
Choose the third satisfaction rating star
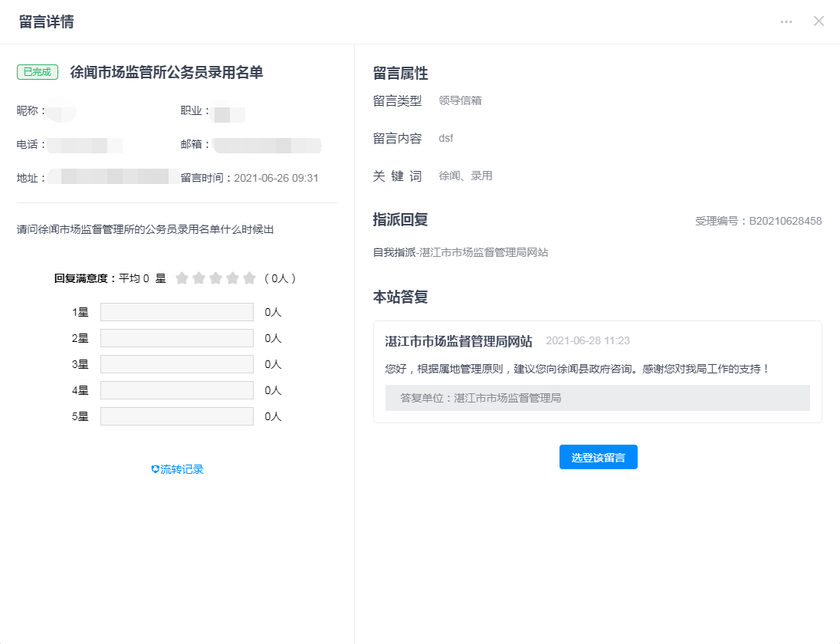(215, 278)
